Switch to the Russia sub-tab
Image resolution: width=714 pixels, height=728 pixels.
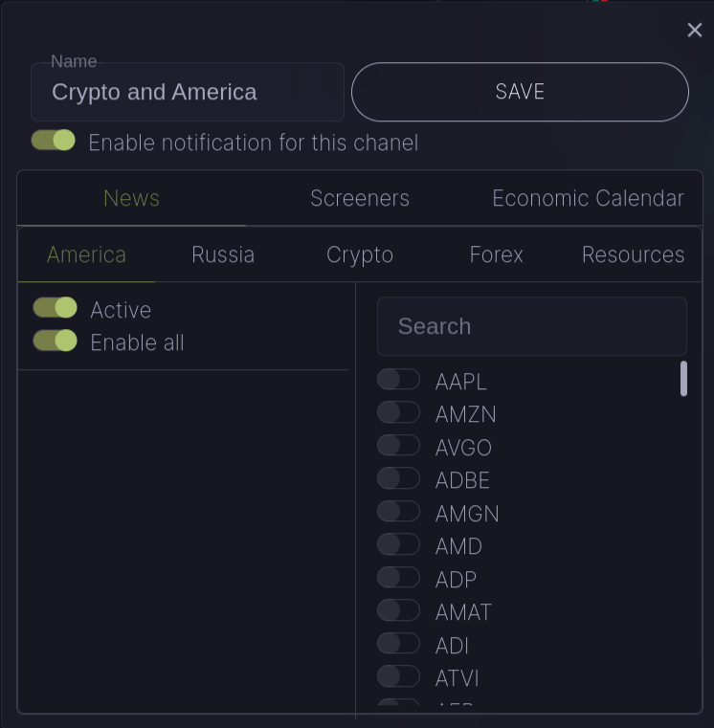223,254
